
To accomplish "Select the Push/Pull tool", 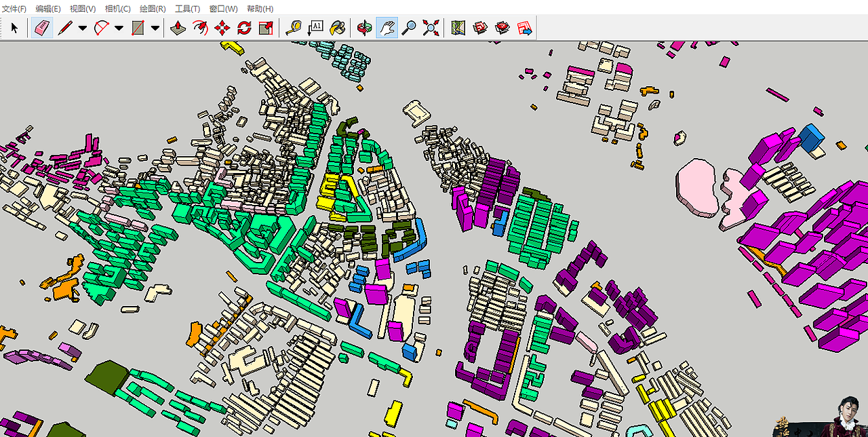I will pos(178,28).
